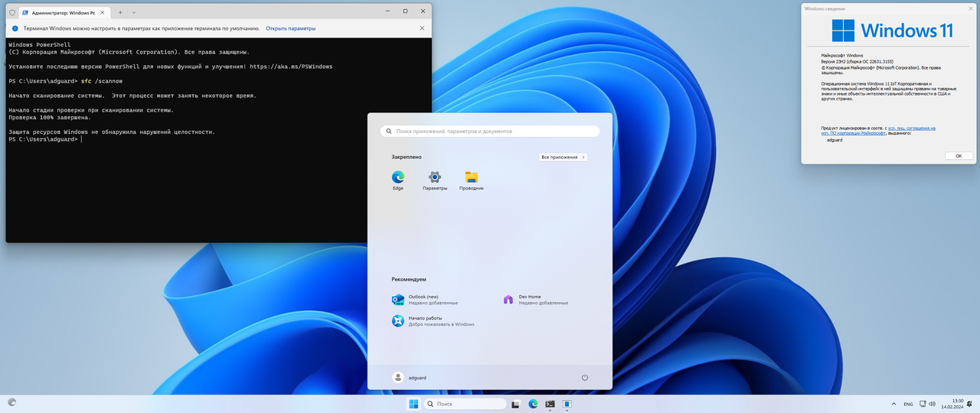Viewport: 980px width, 413px height.
Task: Open volume control in system tray
Action: (933, 404)
